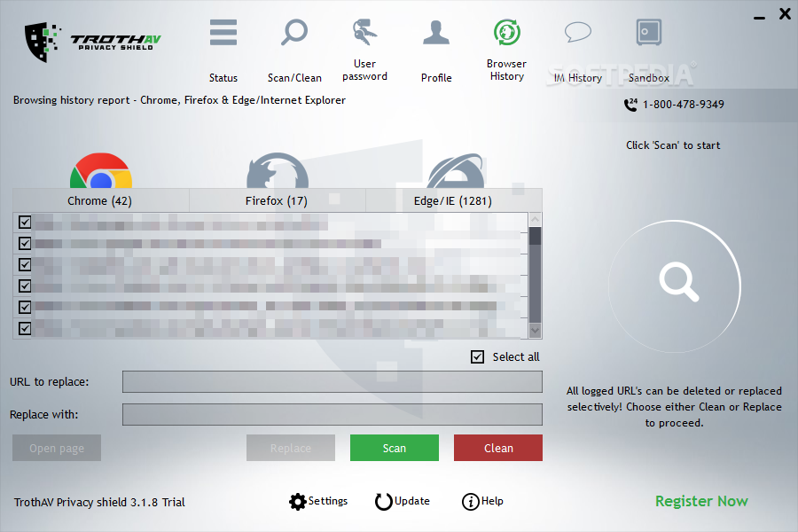Click the Replace with field
The image size is (798, 532).
[332, 414]
